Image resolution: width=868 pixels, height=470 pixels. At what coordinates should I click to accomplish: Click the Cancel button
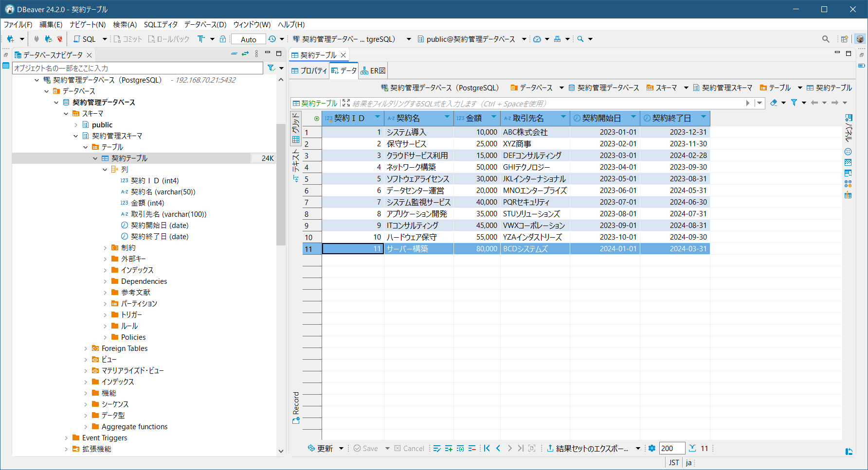(x=409, y=448)
